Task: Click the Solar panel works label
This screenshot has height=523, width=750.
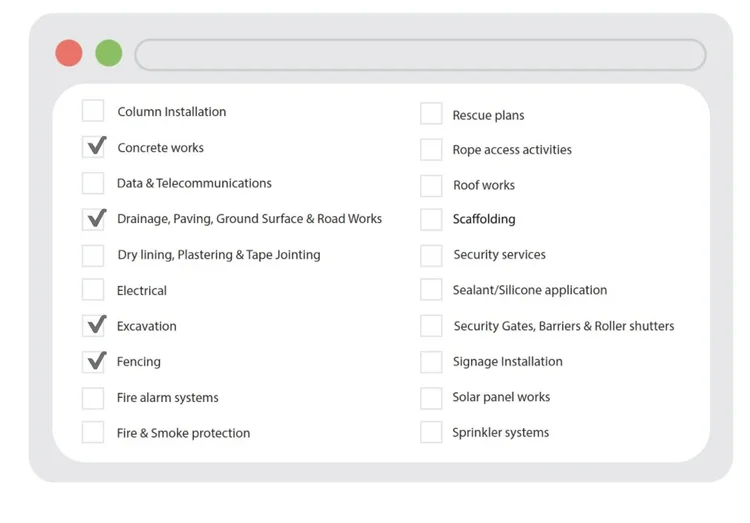Action: [x=501, y=397]
